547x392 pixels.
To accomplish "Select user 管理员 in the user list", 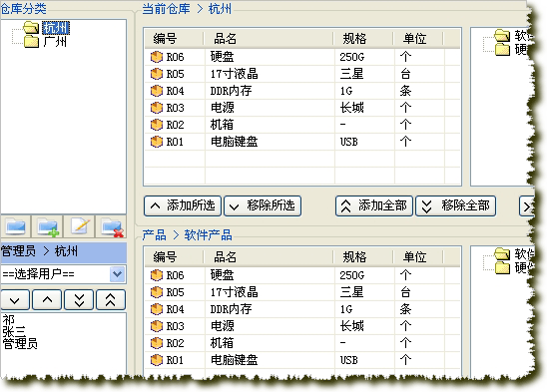I will tap(20, 343).
